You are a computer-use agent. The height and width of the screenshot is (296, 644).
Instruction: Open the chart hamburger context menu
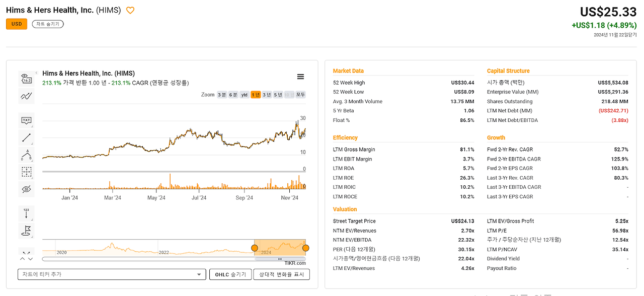pyautogui.click(x=300, y=77)
